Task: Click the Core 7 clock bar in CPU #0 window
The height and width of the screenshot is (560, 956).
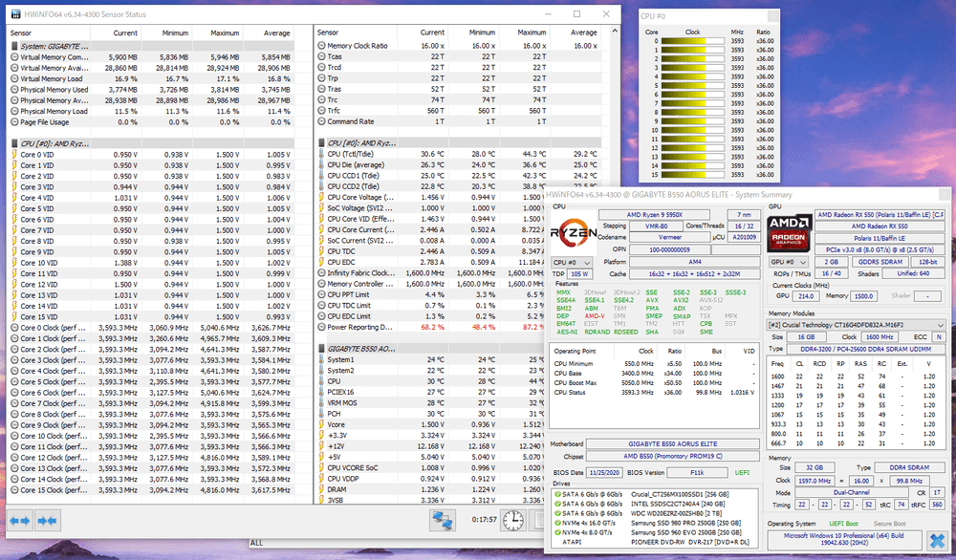Action: pyautogui.click(x=692, y=103)
